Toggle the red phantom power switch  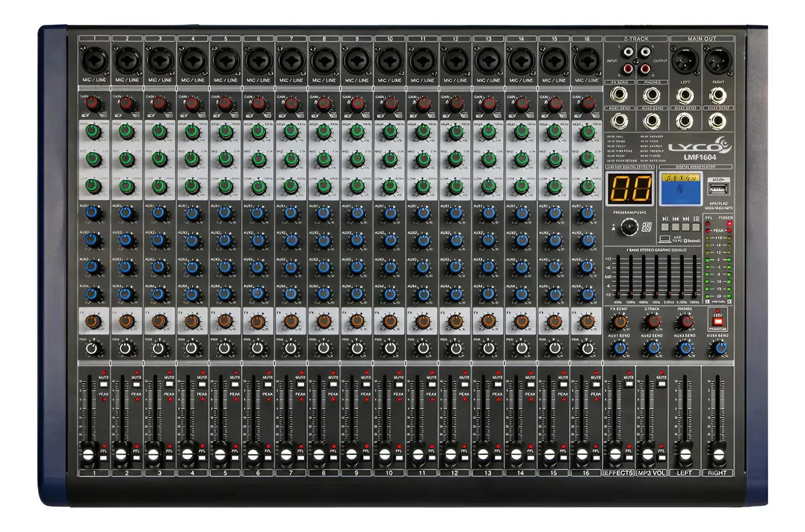[x=718, y=322]
